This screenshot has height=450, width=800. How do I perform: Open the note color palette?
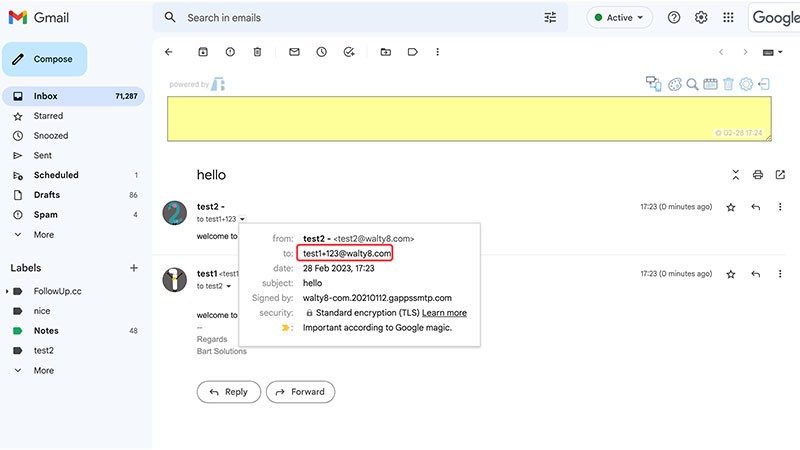(675, 84)
